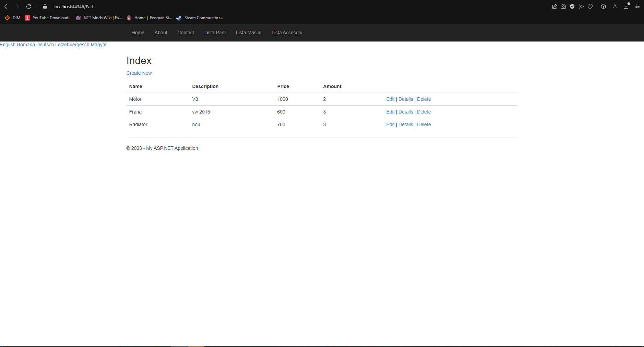Open the extensions cube icon
The height and width of the screenshot is (347, 644).
point(603,6)
